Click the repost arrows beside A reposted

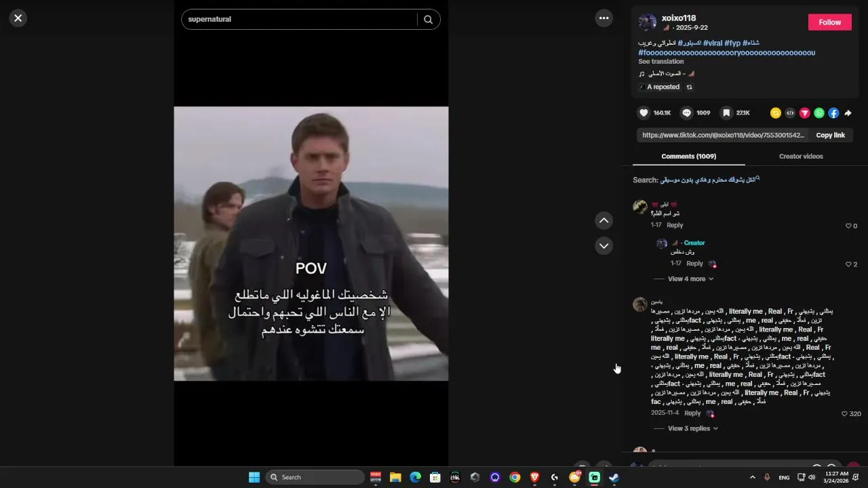(x=690, y=87)
